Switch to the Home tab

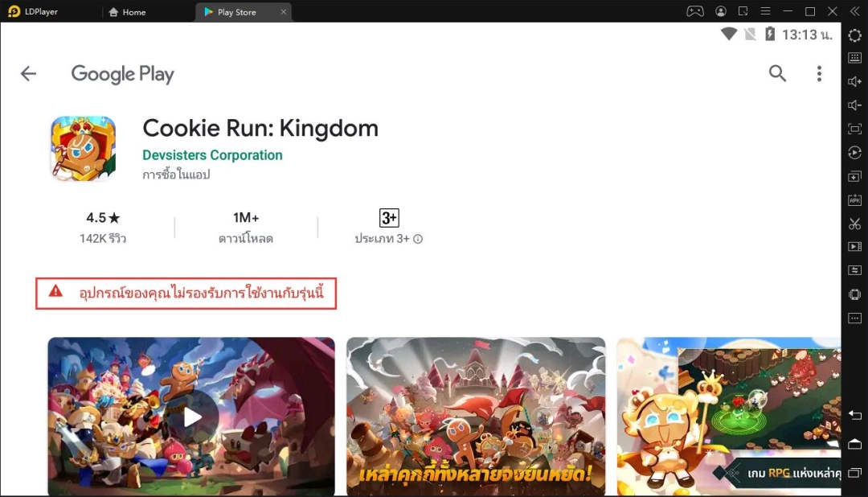pos(127,11)
